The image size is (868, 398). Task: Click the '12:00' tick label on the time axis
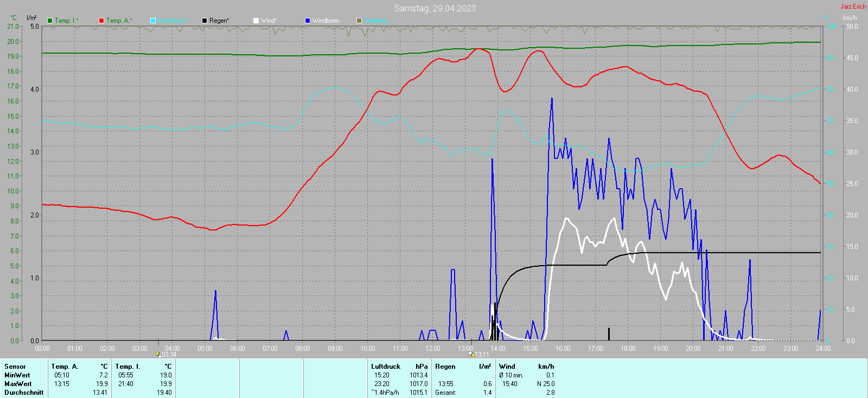(433, 349)
